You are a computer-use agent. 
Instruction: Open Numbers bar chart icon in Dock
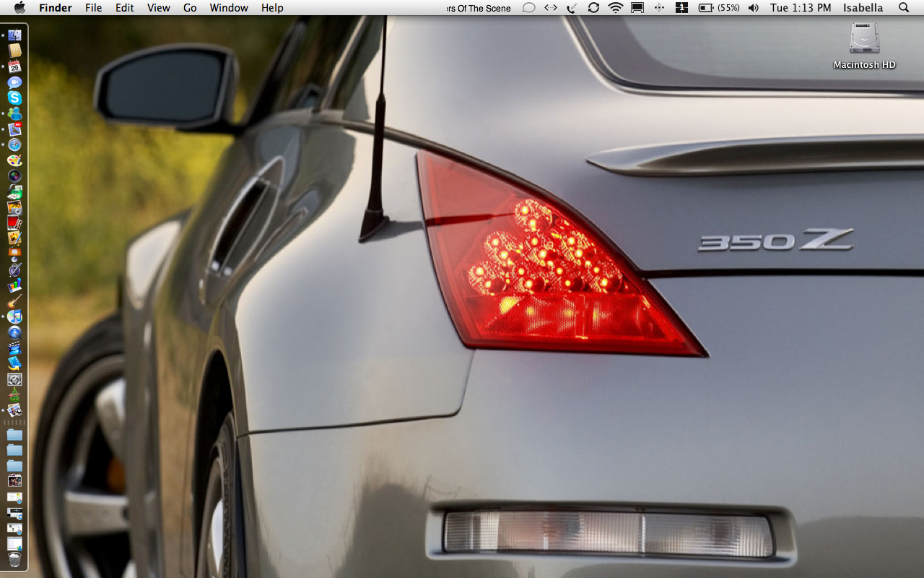coord(14,286)
